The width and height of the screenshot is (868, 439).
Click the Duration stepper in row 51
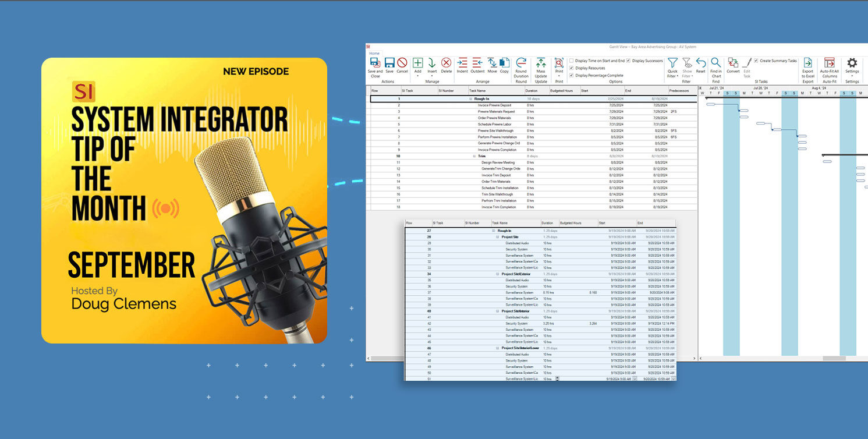click(x=557, y=378)
